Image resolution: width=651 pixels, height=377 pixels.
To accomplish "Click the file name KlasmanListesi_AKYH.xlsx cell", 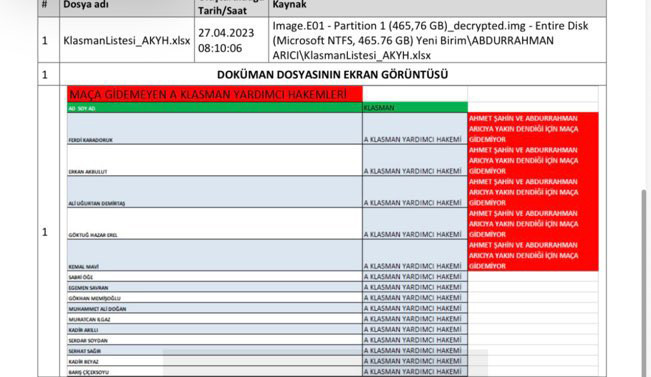I will tap(127, 41).
